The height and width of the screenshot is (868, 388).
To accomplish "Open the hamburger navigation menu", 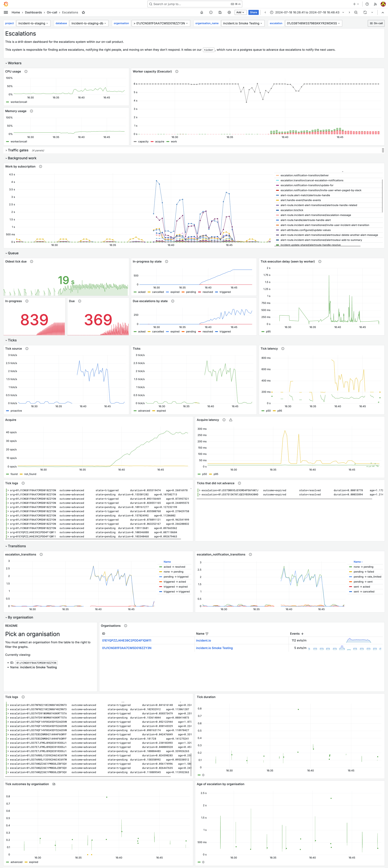I will 6,12.
